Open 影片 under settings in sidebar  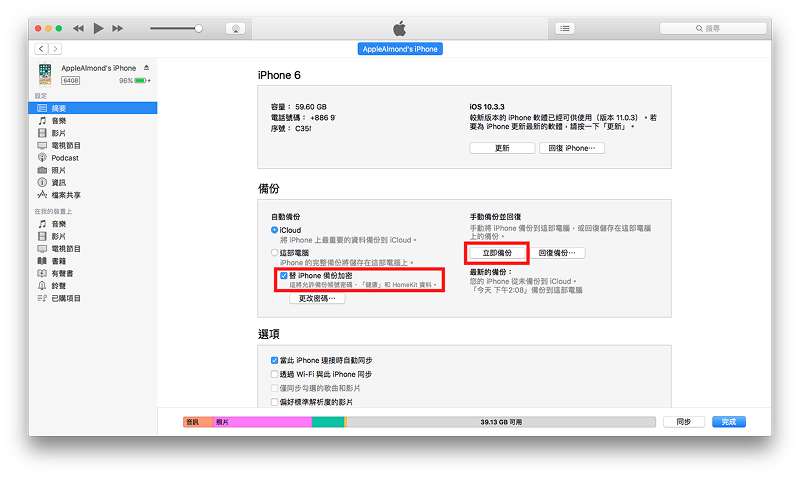[x=59, y=133]
